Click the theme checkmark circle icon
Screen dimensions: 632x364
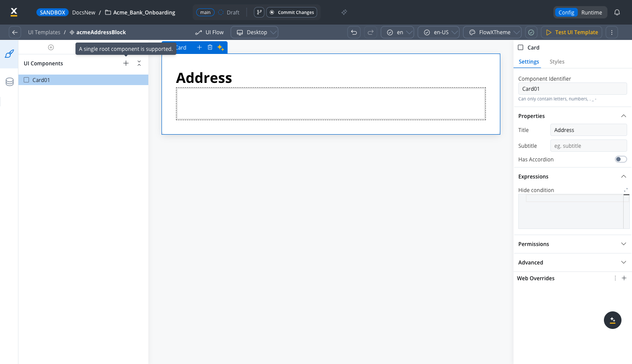(x=531, y=32)
